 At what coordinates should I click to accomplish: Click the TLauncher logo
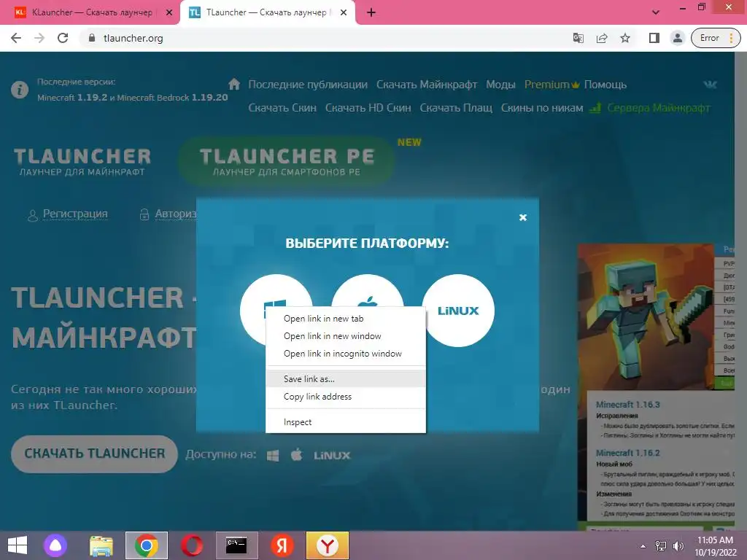coord(82,162)
